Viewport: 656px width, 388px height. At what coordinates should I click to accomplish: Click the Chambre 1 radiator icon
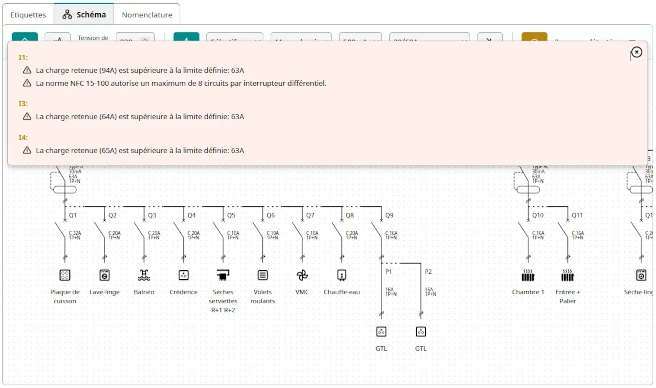click(x=528, y=275)
